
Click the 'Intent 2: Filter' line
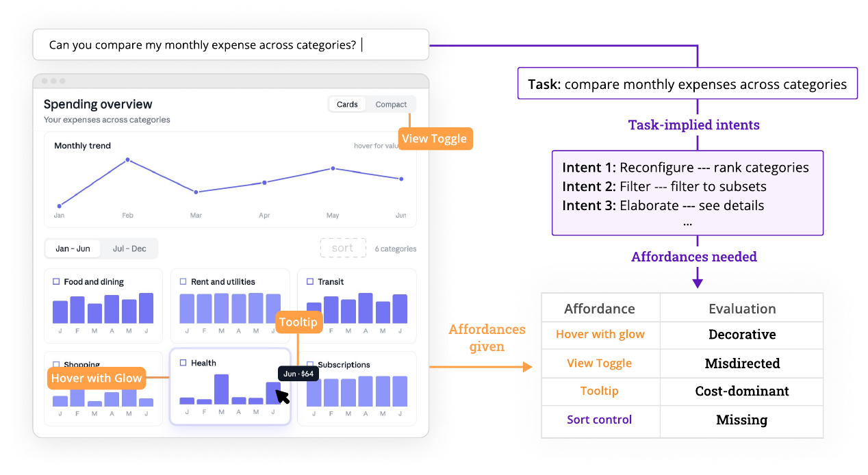[664, 186]
